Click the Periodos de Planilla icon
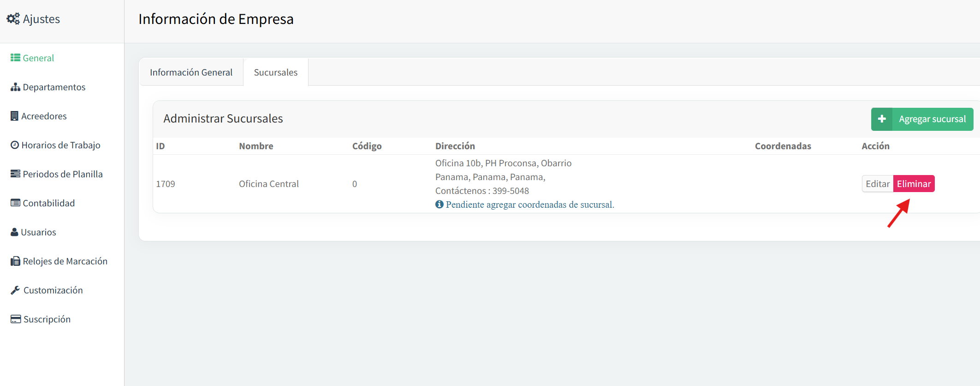980x386 pixels. tap(15, 174)
